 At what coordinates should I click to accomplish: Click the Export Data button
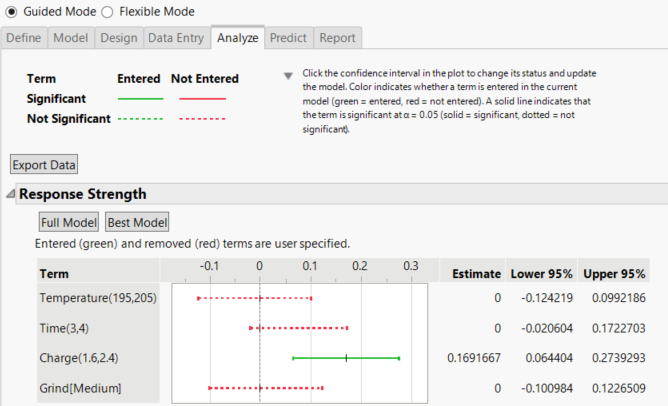44,164
